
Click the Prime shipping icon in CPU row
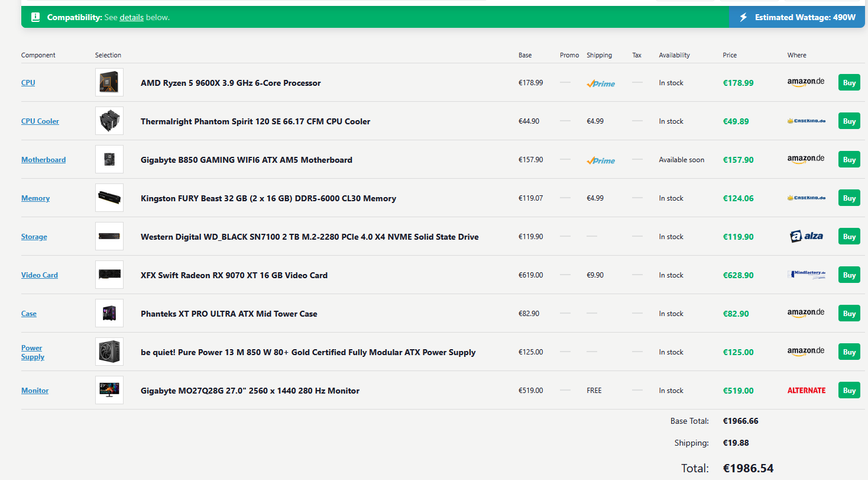click(601, 83)
